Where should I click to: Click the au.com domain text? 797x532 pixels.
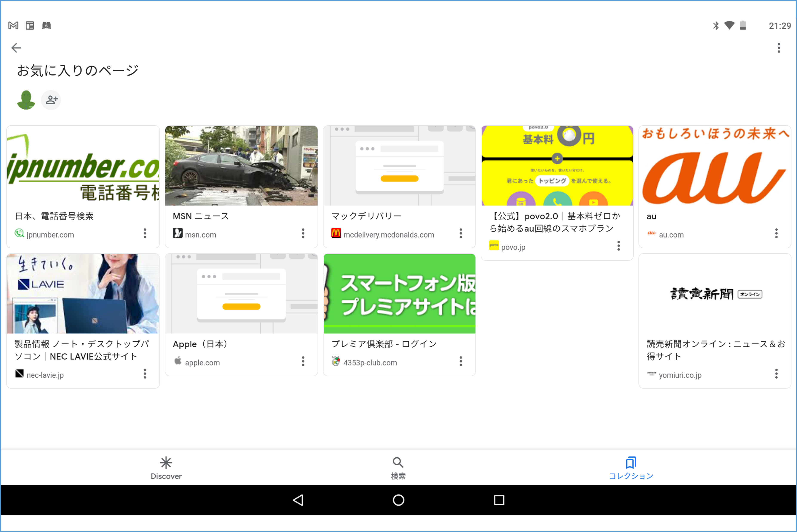[x=671, y=235]
